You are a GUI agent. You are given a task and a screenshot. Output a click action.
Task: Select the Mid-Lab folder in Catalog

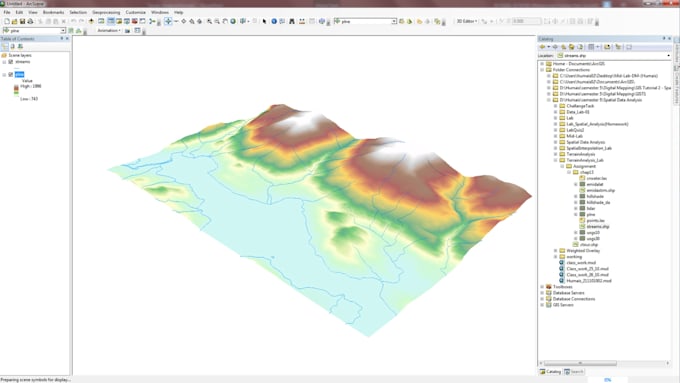click(575, 136)
